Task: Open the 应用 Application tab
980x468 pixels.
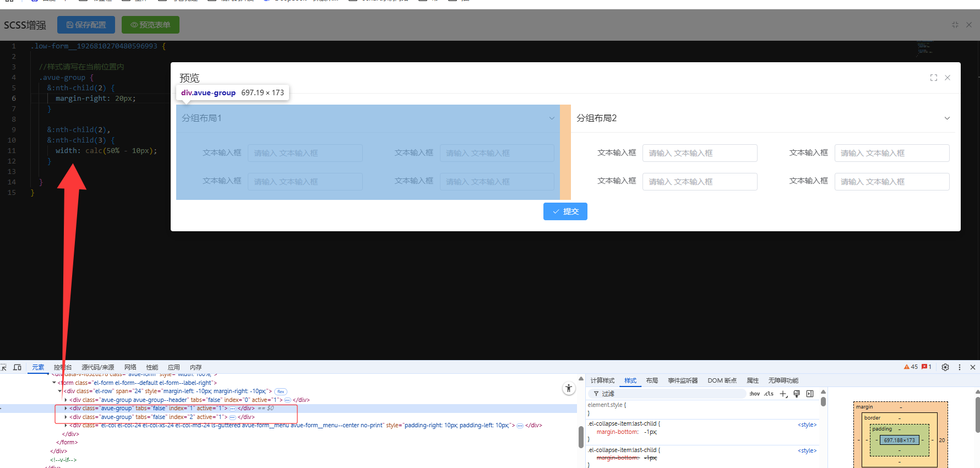Action: [x=174, y=367]
